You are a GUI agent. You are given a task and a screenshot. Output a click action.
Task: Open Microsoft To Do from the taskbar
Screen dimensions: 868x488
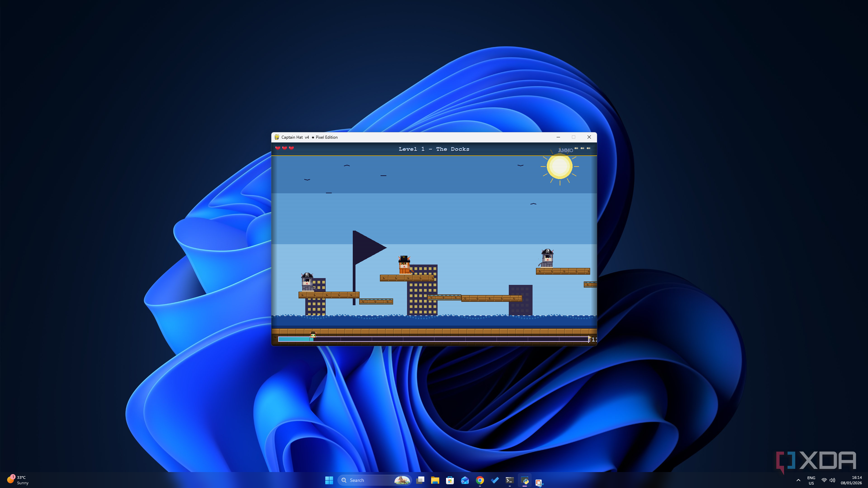click(x=495, y=480)
